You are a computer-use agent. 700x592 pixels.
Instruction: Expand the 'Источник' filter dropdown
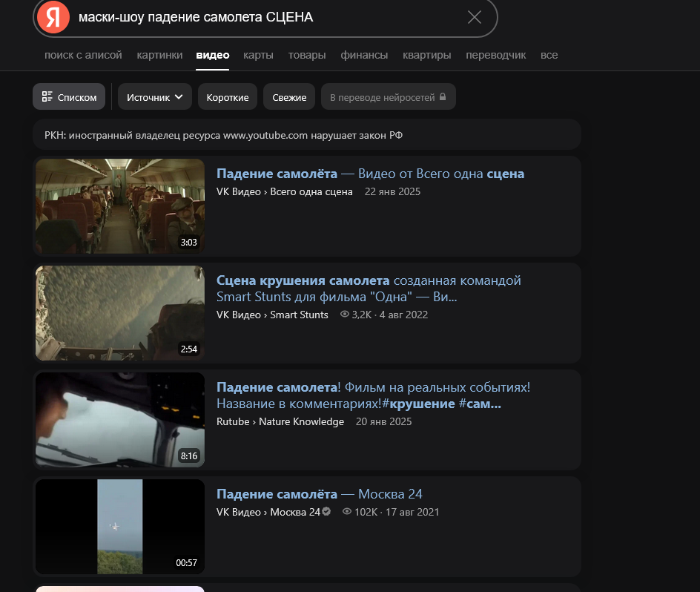(154, 96)
